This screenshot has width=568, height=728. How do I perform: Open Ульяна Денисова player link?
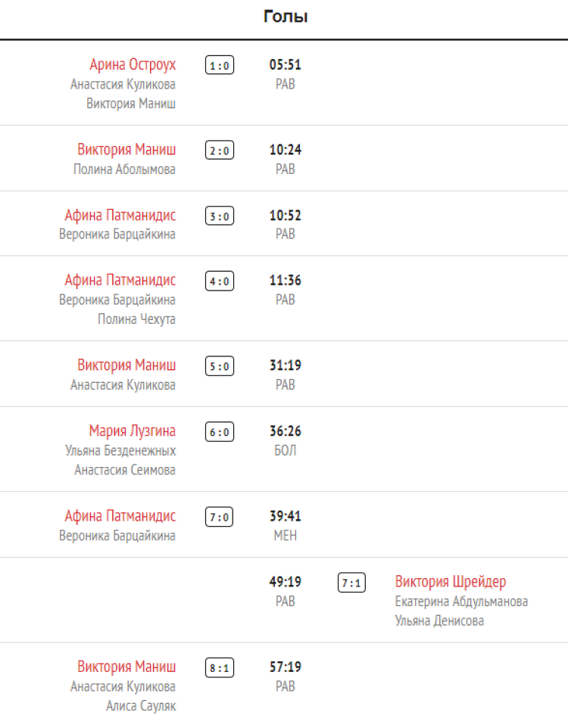pyautogui.click(x=439, y=621)
